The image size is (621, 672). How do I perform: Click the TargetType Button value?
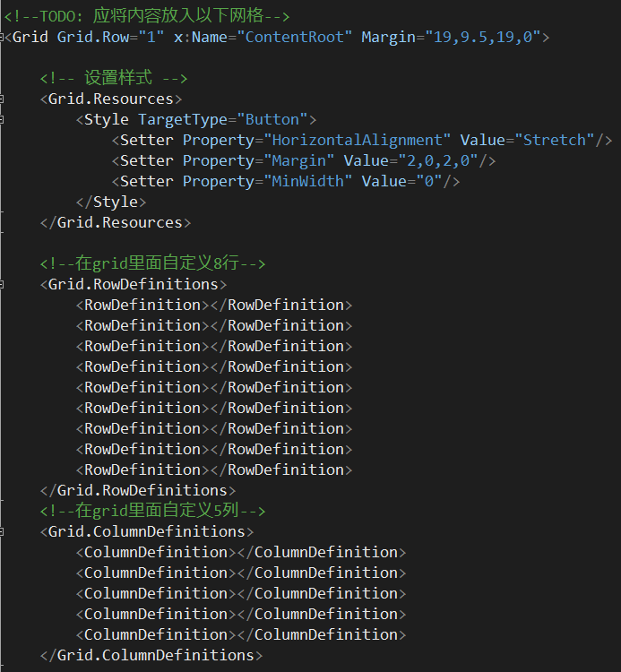[272, 119]
